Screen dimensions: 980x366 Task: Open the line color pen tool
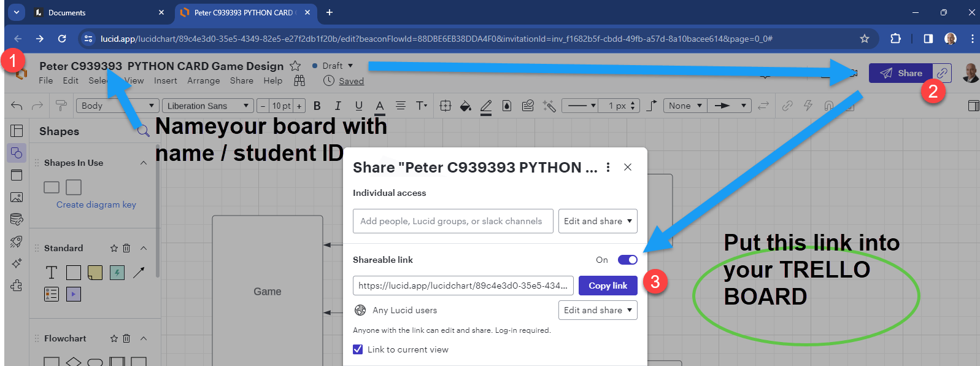[486, 106]
